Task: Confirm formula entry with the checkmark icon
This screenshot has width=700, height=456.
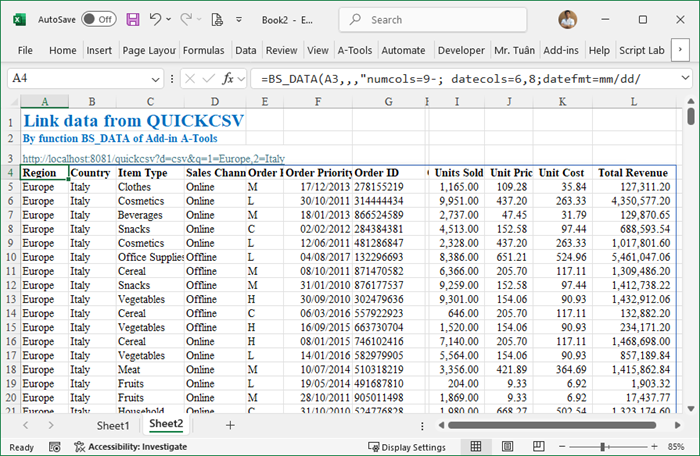Action: coord(208,79)
